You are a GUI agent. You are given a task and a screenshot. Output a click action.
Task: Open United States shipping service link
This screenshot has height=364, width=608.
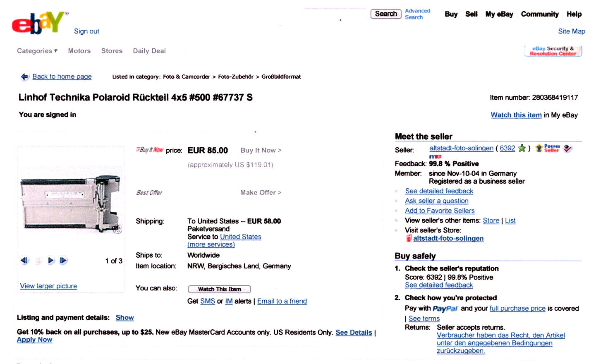coord(241,237)
